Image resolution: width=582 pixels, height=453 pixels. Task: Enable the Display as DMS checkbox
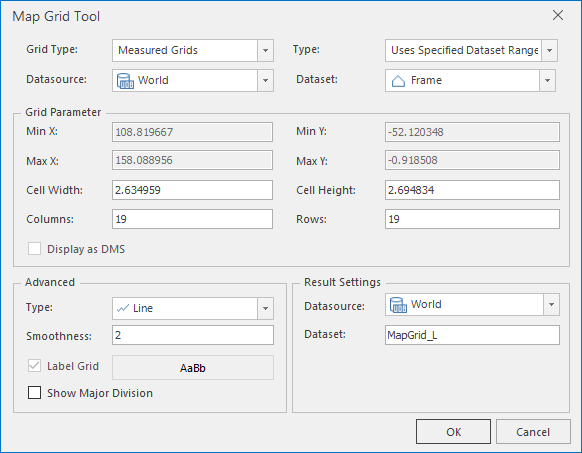35,249
